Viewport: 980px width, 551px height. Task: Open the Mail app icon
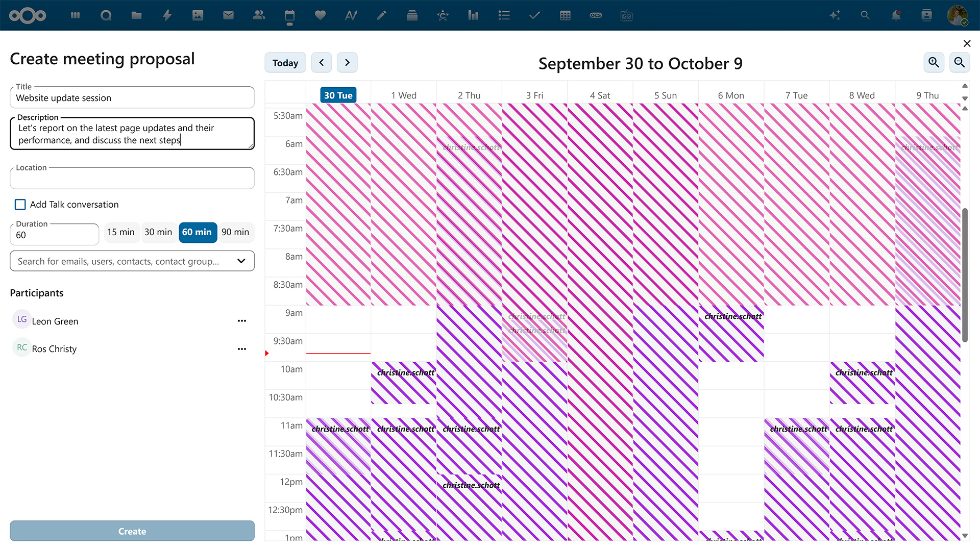tap(228, 15)
